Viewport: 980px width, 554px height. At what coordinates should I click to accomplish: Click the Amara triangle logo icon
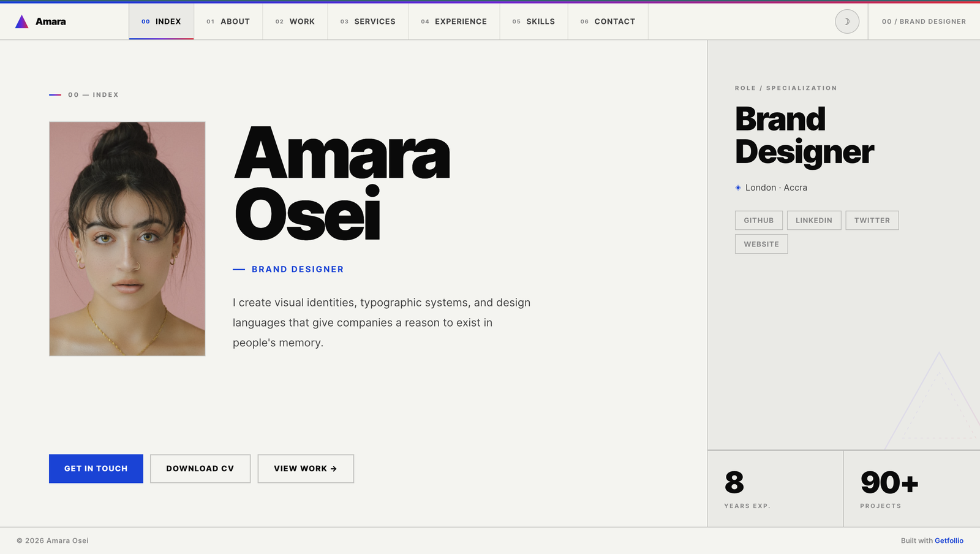click(21, 21)
